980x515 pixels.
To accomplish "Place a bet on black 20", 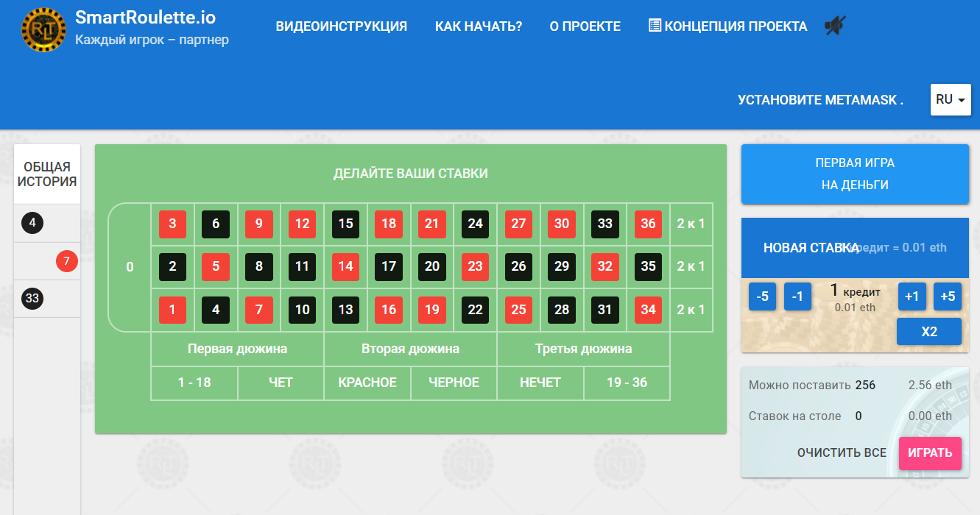I will (432, 266).
